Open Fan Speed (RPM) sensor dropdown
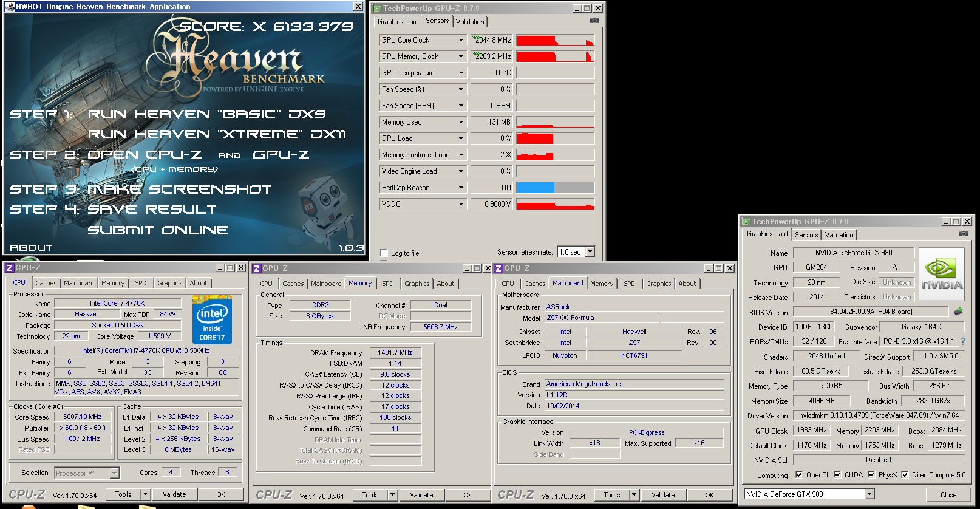980x509 pixels. [x=461, y=106]
